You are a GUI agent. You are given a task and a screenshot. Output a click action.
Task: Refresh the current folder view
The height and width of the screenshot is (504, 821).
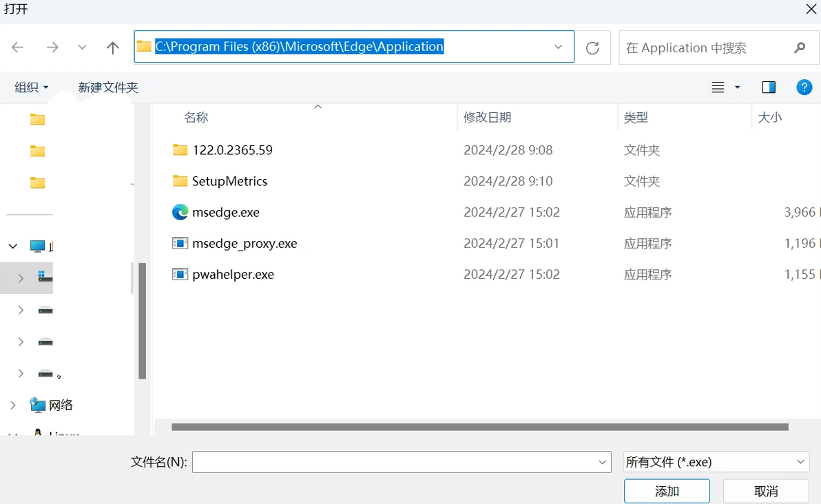coord(592,48)
